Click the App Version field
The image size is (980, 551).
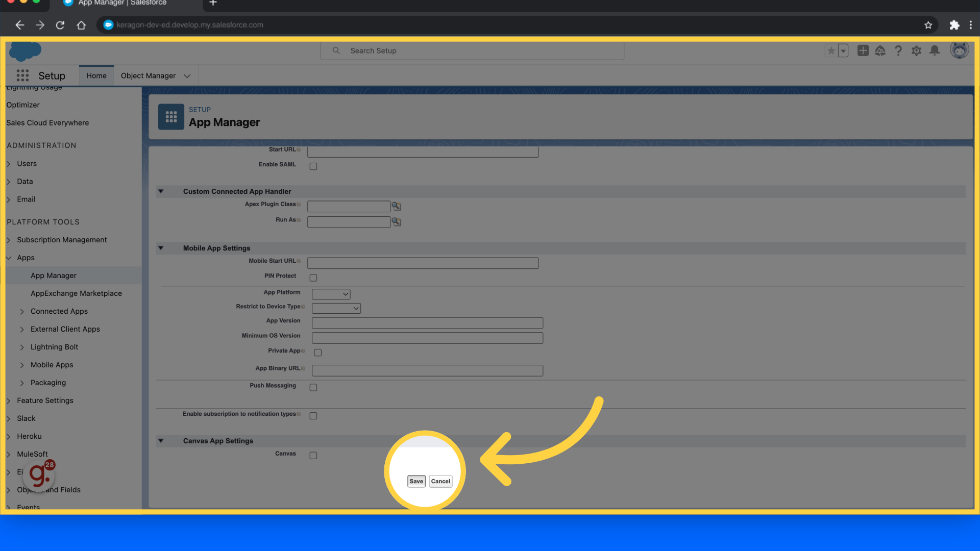click(x=427, y=323)
